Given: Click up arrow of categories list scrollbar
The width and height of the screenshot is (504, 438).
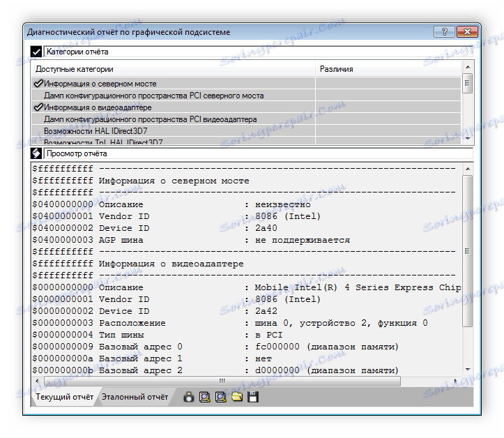Looking at the screenshot, I should (x=468, y=67).
